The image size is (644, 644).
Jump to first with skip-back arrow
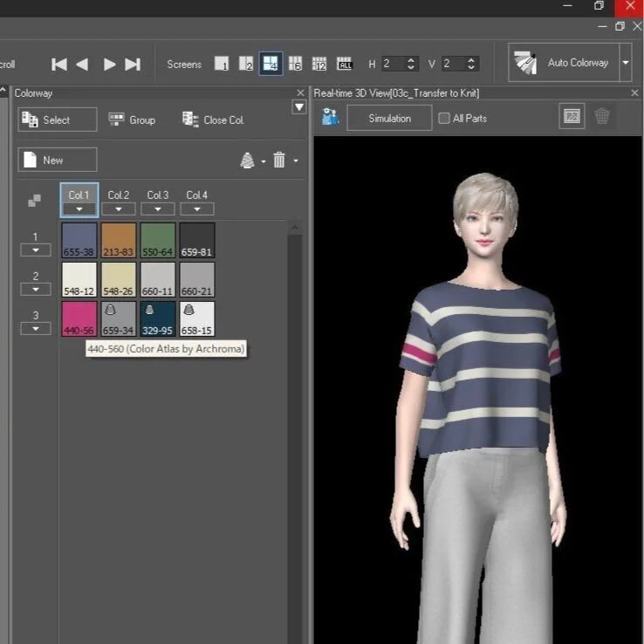coord(59,65)
